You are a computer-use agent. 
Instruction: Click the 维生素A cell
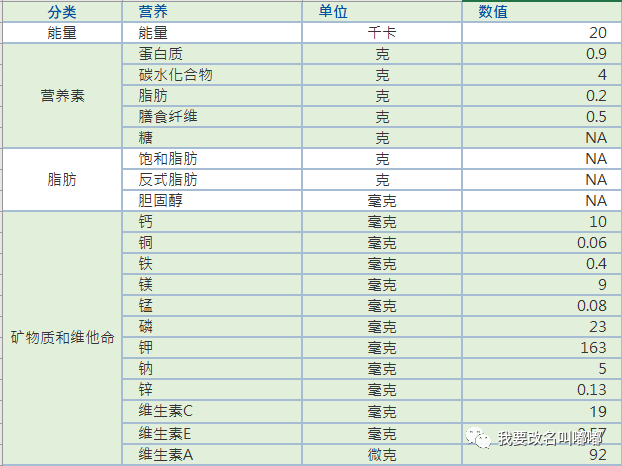[x=212, y=454]
